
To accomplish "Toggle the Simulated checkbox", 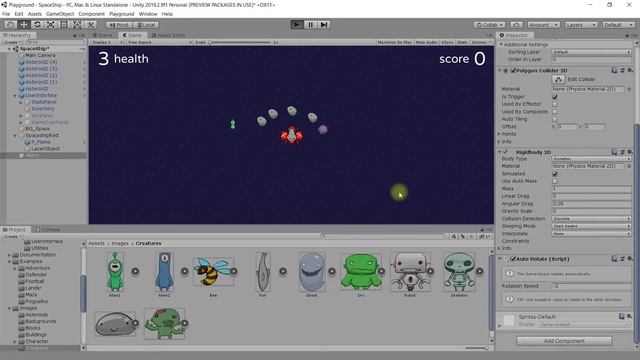I will 555,174.
